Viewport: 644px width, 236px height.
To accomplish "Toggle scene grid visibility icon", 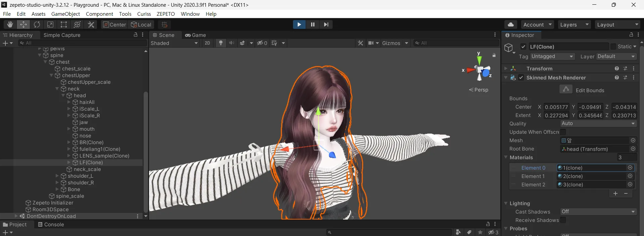I will [275, 43].
